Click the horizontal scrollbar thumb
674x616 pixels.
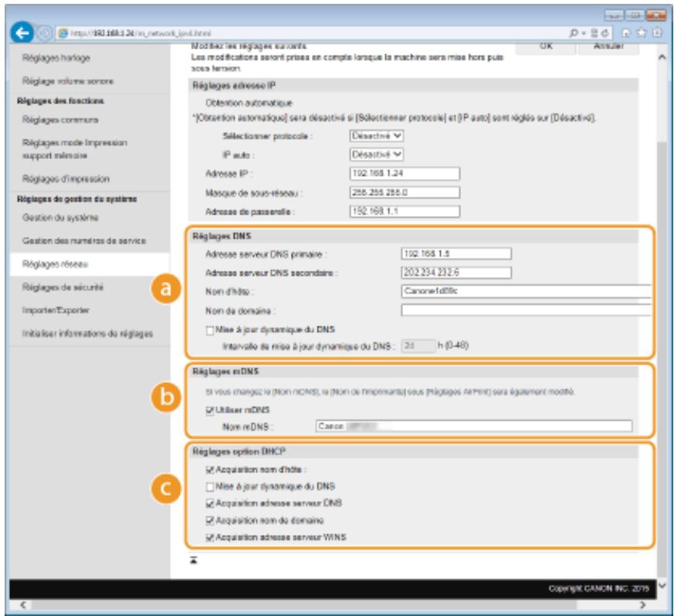pyautogui.click(x=303, y=605)
